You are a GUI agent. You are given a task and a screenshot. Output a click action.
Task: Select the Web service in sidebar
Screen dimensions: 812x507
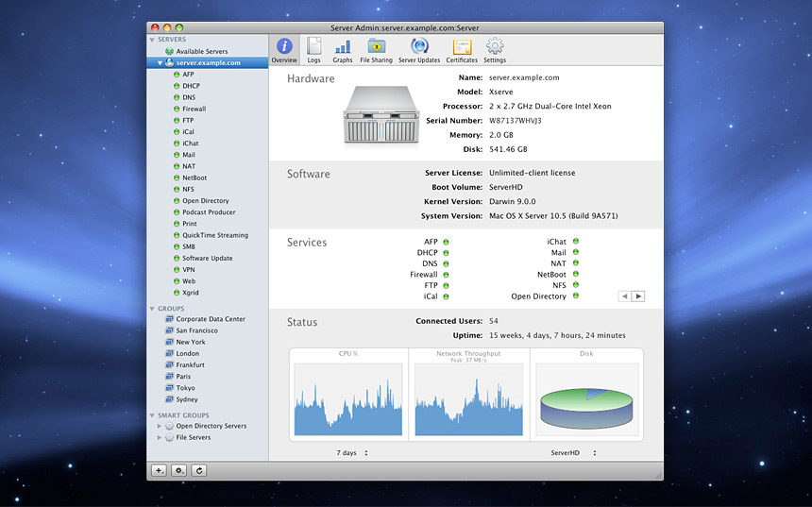189,281
